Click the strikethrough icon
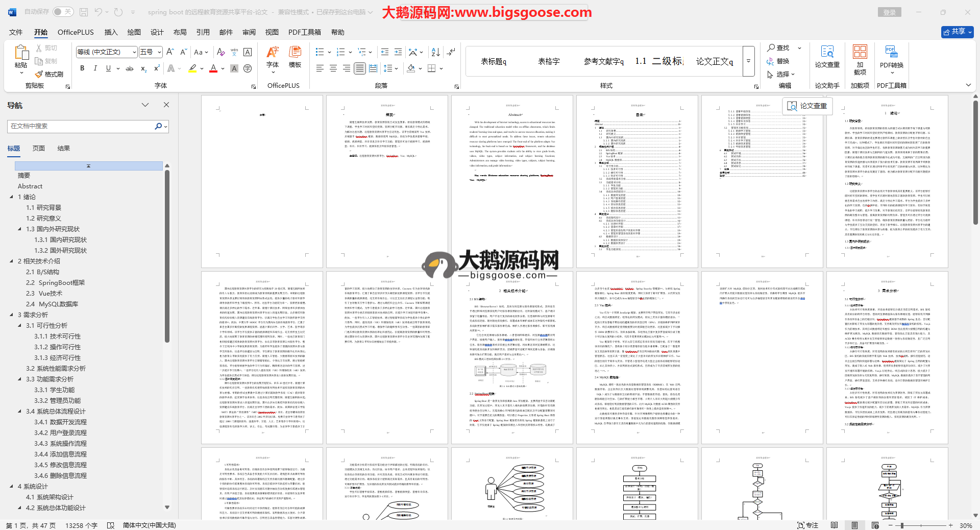The image size is (980, 530). [130, 68]
